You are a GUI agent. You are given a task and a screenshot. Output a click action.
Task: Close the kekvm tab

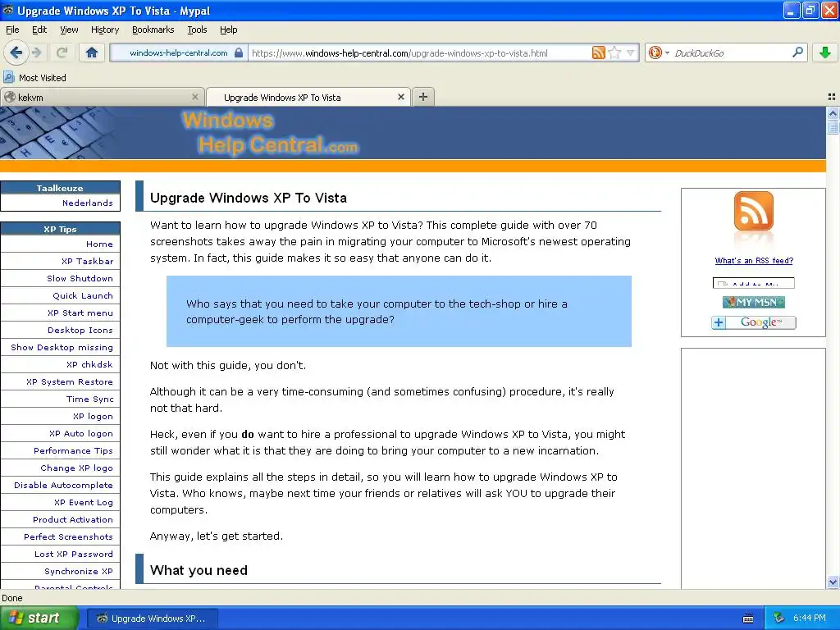[195, 97]
